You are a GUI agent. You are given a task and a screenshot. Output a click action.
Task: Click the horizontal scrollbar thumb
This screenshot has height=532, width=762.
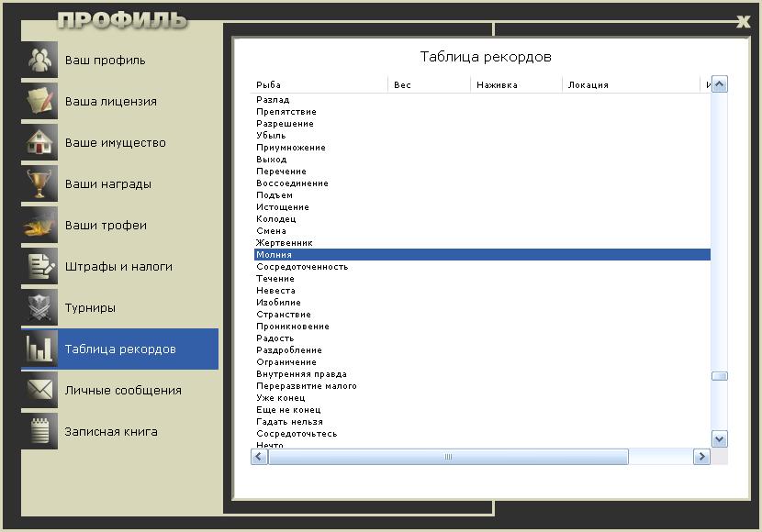click(x=448, y=456)
